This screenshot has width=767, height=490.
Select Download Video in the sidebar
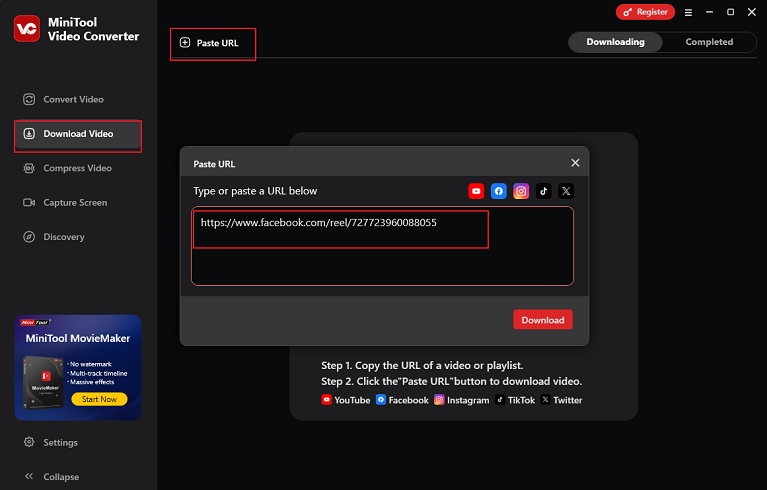coord(78,134)
